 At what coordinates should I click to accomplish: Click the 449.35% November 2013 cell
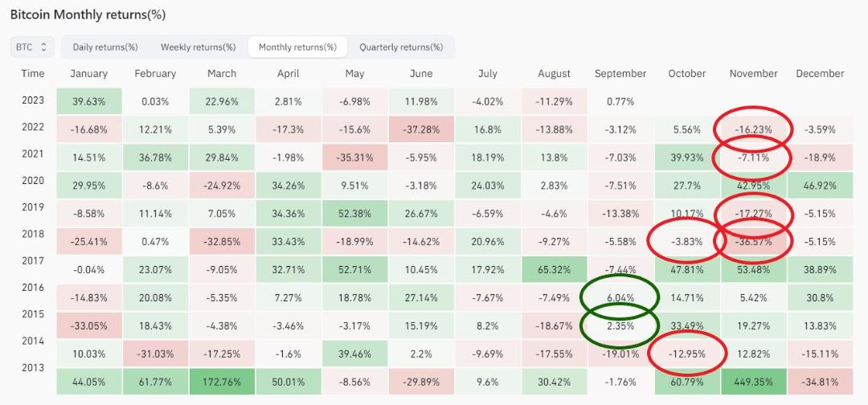[753, 382]
